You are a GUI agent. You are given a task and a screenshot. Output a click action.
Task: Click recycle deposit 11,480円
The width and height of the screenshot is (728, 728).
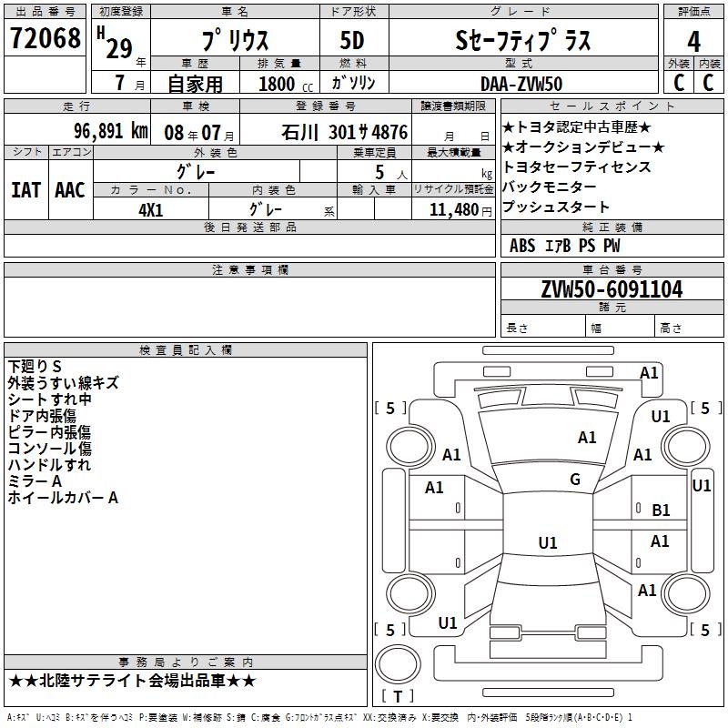(460, 210)
